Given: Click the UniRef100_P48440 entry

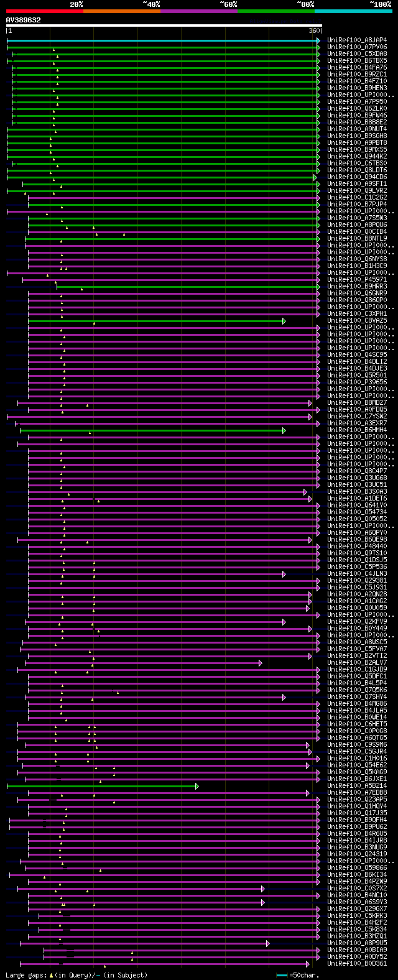Looking at the screenshot, I should point(357,547).
